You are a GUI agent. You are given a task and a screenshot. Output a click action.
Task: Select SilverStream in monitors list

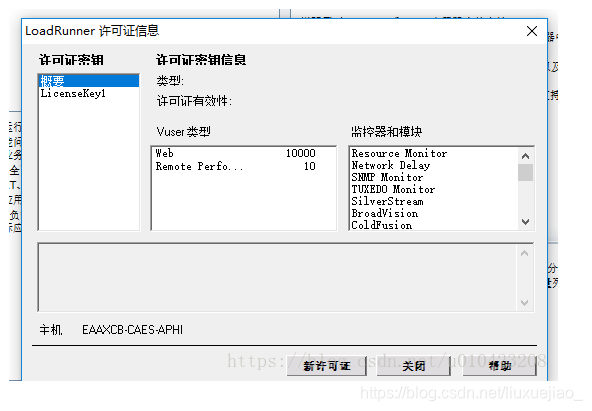pyautogui.click(x=387, y=202)
